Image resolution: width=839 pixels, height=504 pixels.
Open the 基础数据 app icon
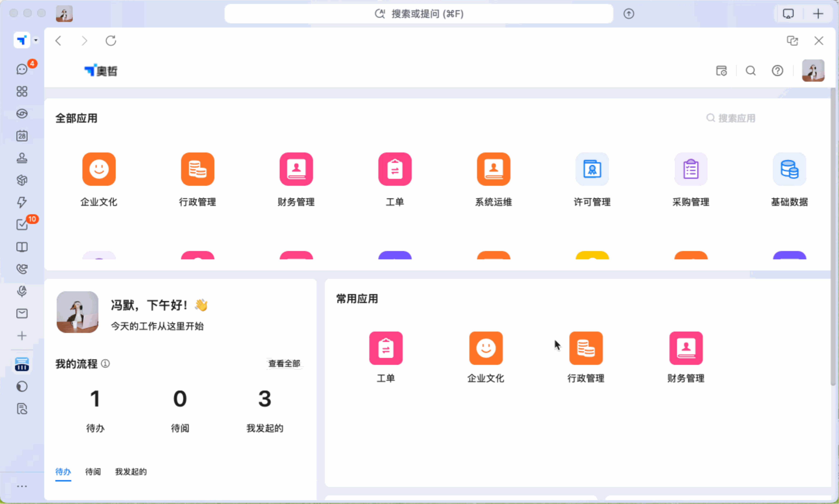(x=789, y=169)
